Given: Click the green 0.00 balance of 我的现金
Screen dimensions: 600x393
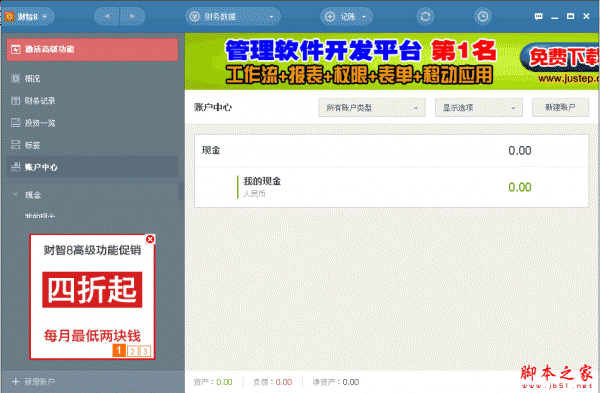Looking at the screenshot, I should tap(520, 187).
